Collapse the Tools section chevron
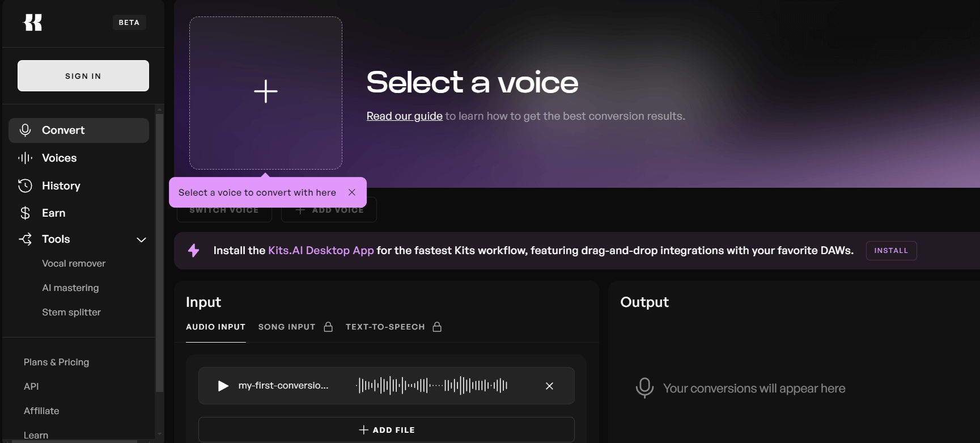Screen dimensions: 980x443 pyautogui.click(x=141, y=240)
